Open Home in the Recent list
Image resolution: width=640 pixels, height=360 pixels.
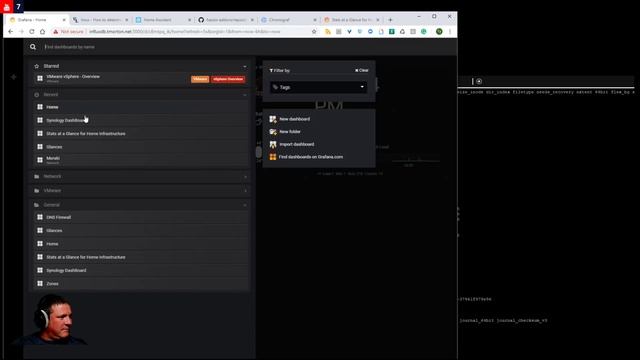(141, 107)
